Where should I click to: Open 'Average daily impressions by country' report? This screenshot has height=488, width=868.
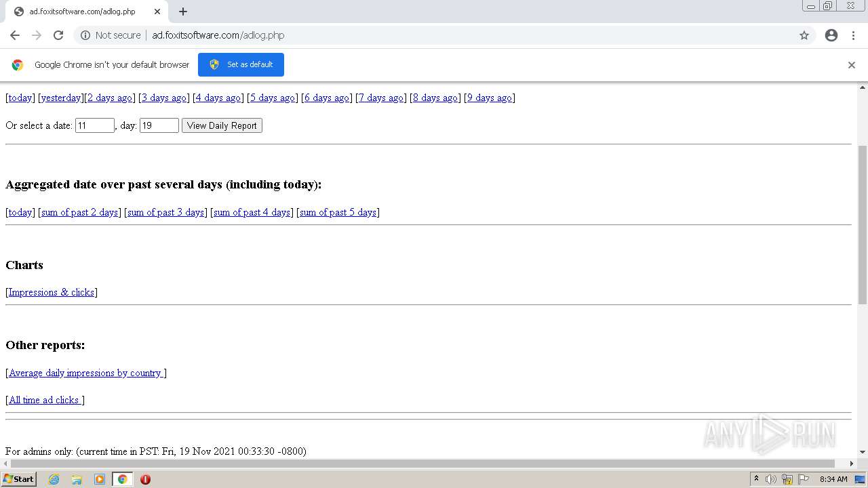tap(86, 373)
